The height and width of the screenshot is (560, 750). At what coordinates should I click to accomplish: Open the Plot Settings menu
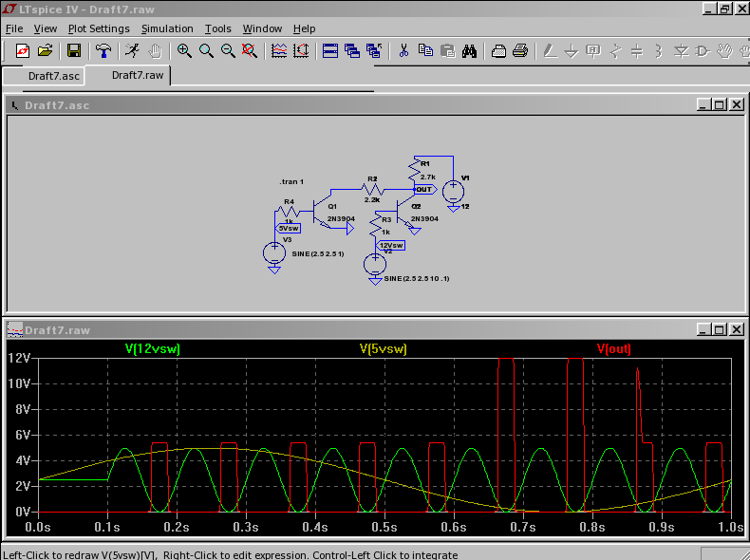pyautogui.click(x=99, y=28)
